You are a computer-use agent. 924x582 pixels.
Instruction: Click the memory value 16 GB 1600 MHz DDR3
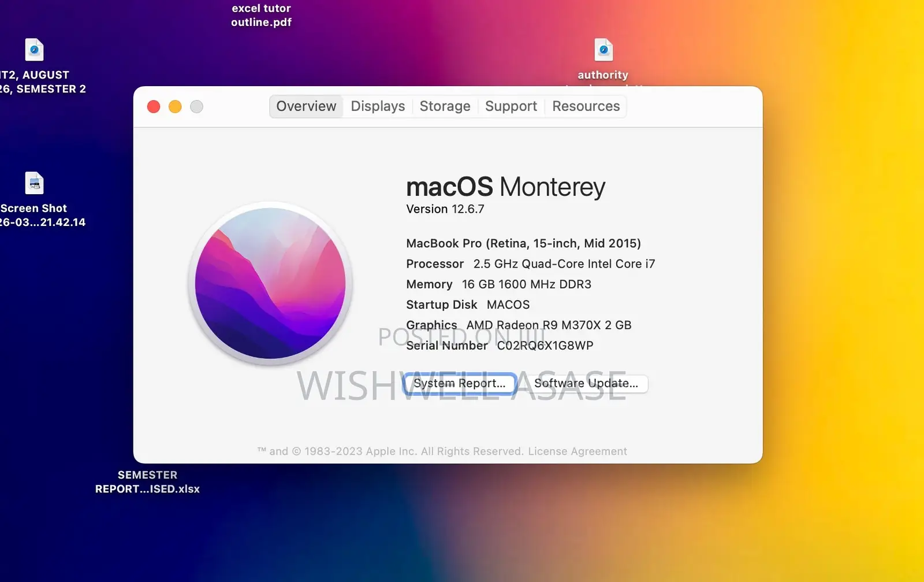click(x=527, y=284)
